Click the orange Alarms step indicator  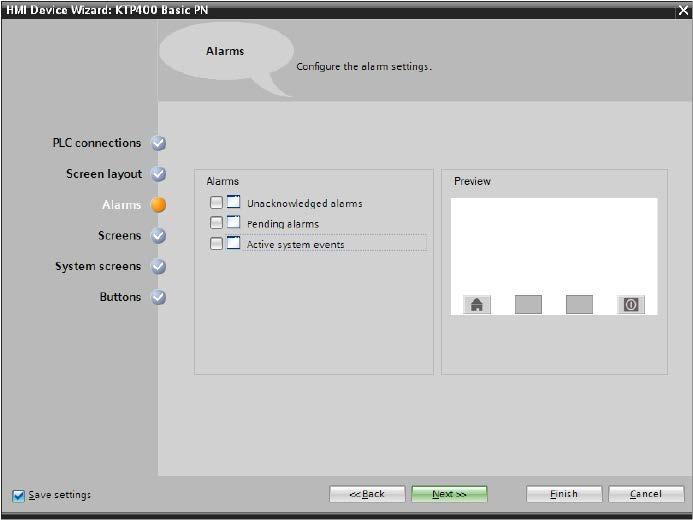(158, 205)
